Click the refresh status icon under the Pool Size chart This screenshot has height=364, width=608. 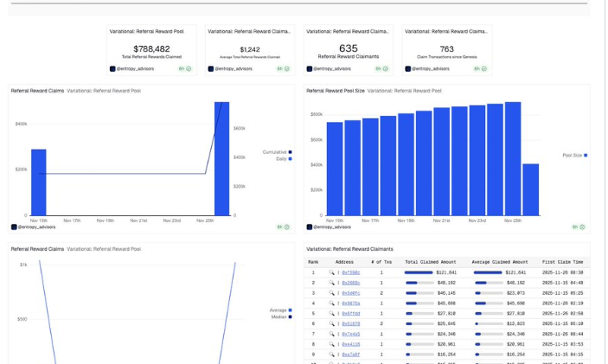(582, 227)
